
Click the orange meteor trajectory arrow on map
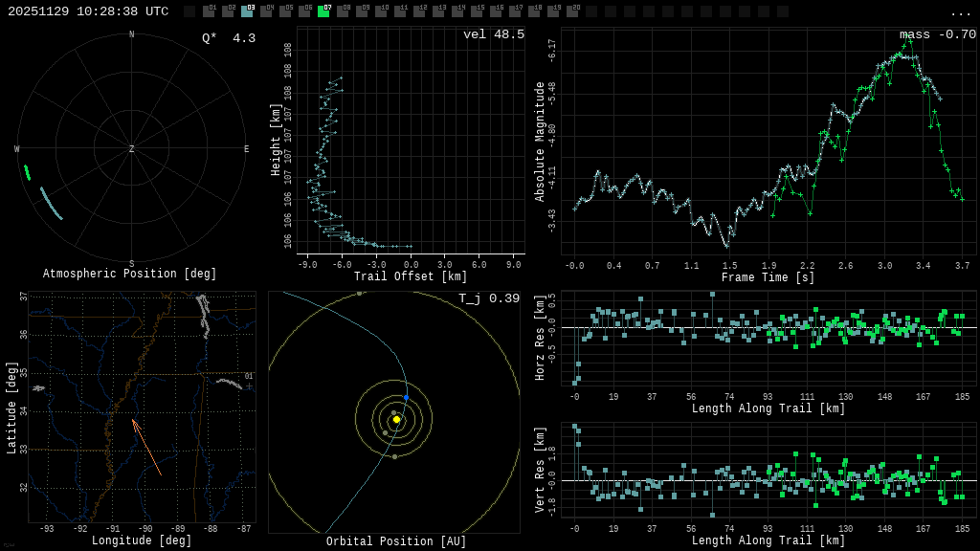[x=146, y=447]
